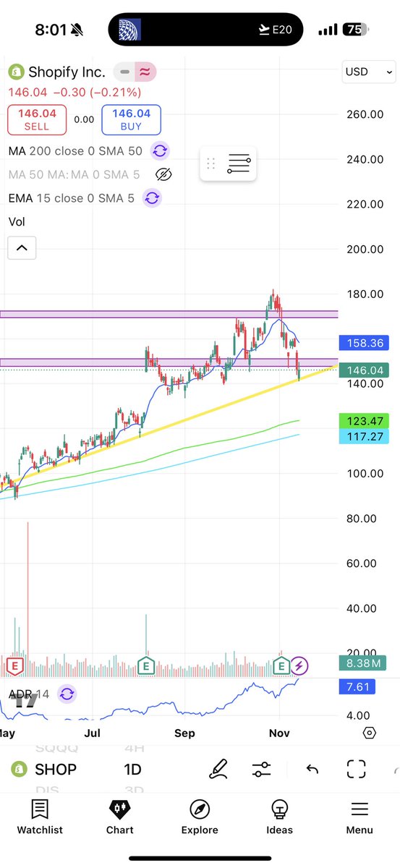Open horizontal line settings in the floating toolbar
The height and width of the screenshot is (868, 400).
click(239, 163)
